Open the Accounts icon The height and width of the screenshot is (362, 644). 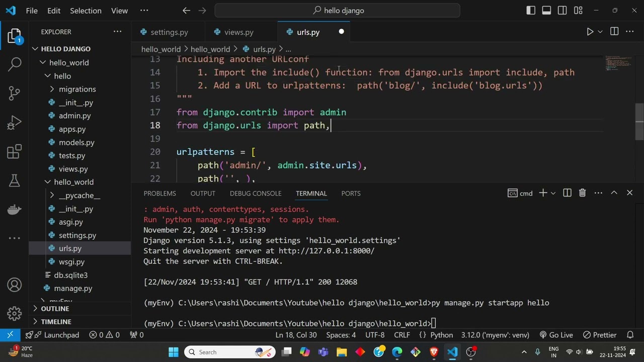pos(15,285)
